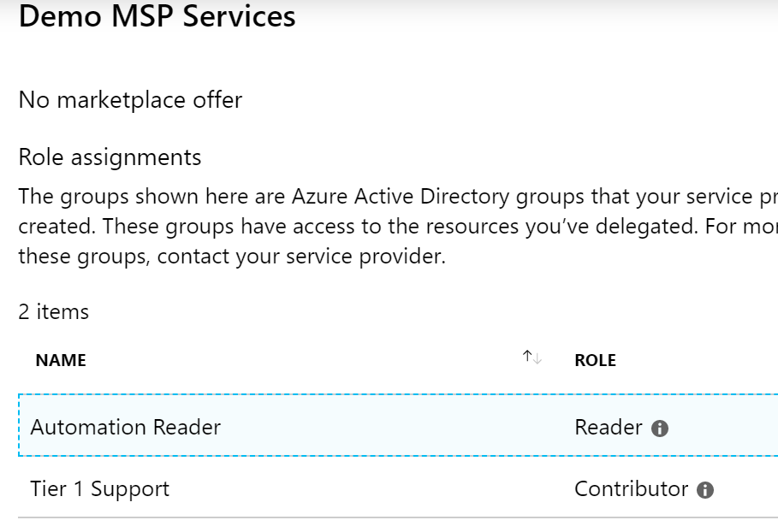The height and width of the screenshot is (532, 778).
Task: Select the Tier 1 Support row
Action: click(x=398, y=488)
